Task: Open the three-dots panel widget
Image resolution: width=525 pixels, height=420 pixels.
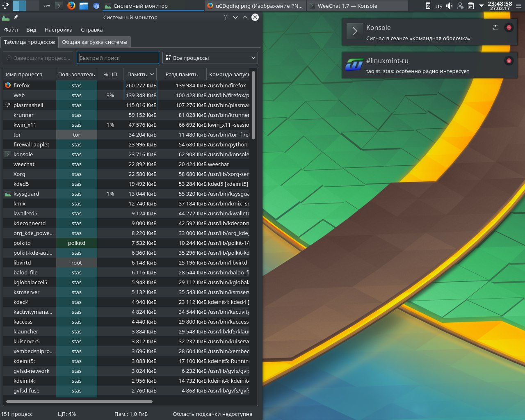Action: (x=47, y=6)
